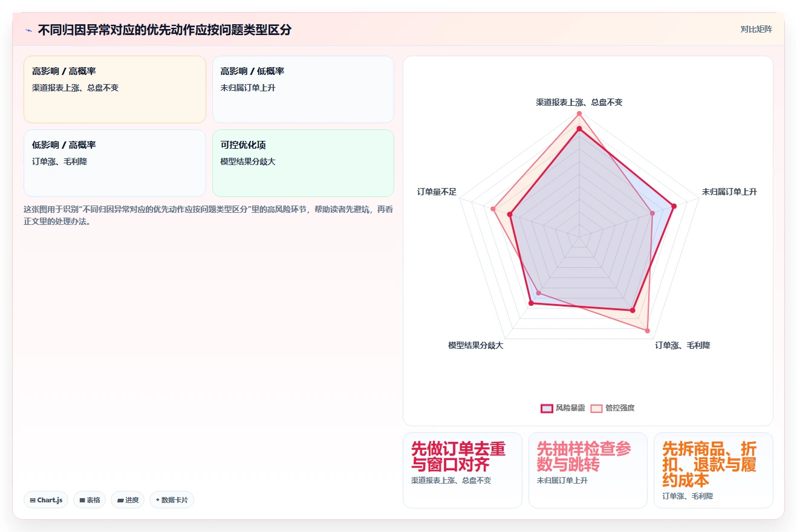Open the 可控优化项 card
This screenshot has height=532, width=797.
303,163
